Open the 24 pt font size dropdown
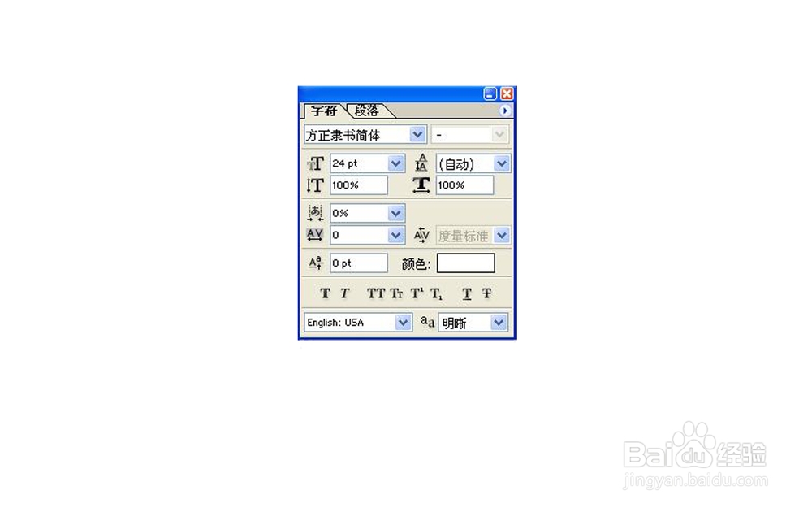This screenshot has height=508, width=812. [395, 164]
